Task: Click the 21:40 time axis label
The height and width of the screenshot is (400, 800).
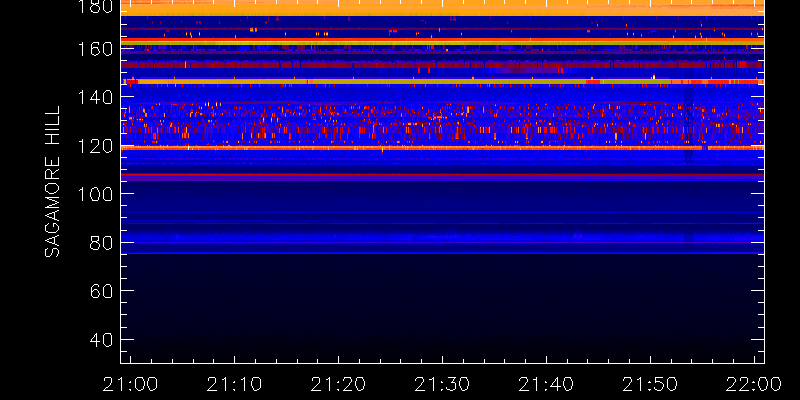Action: 546,384
